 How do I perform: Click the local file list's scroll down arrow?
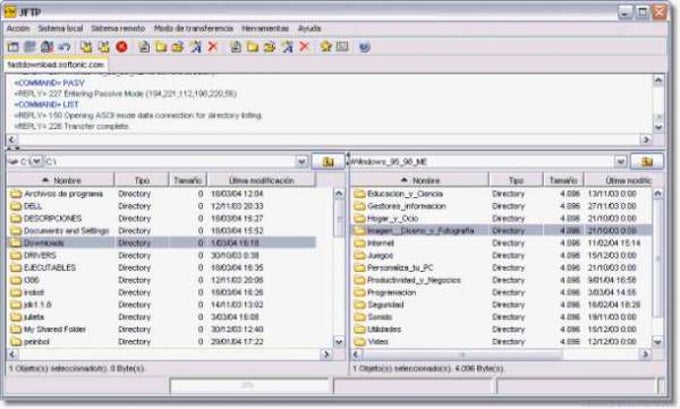[339, 342]
